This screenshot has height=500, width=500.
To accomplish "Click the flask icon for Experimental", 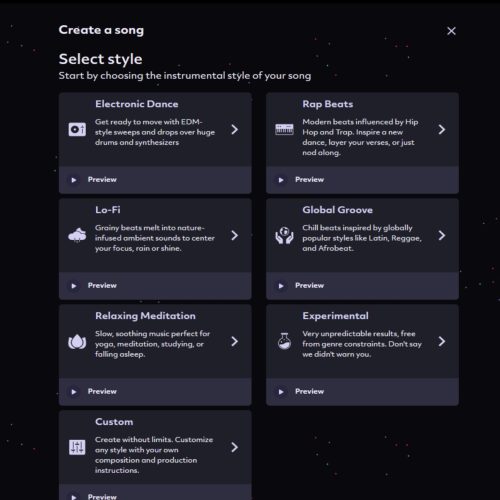I will tap(284, 341).
